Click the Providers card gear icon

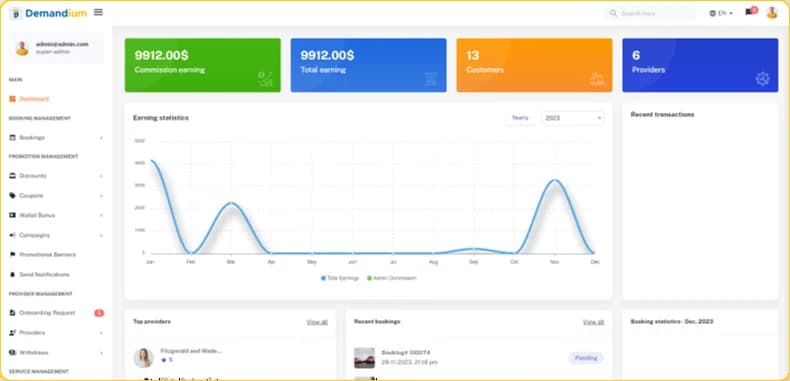(x=762, y=79)
